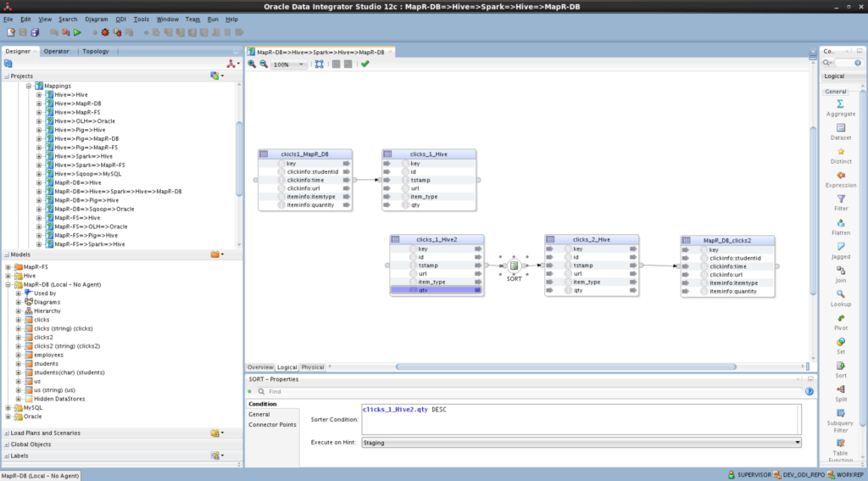Collapse the Mappings tree folder
This screenshot has height=481, width=868.
[x=29, y=86]
